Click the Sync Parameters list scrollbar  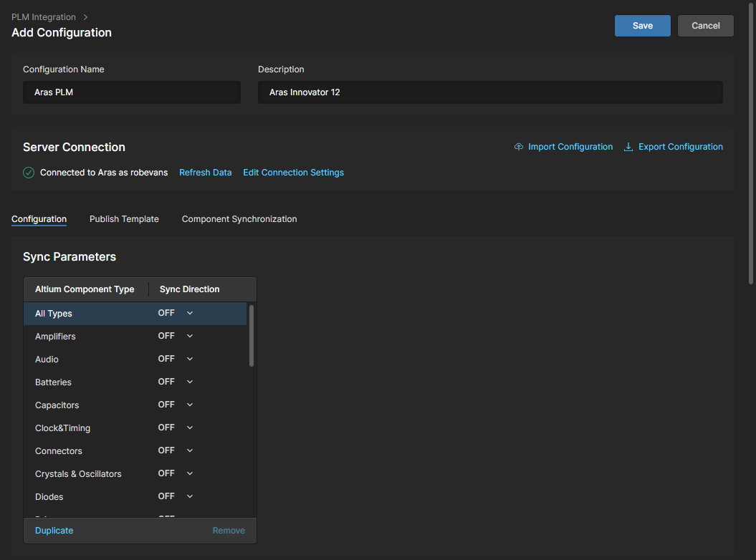[252, 337]
